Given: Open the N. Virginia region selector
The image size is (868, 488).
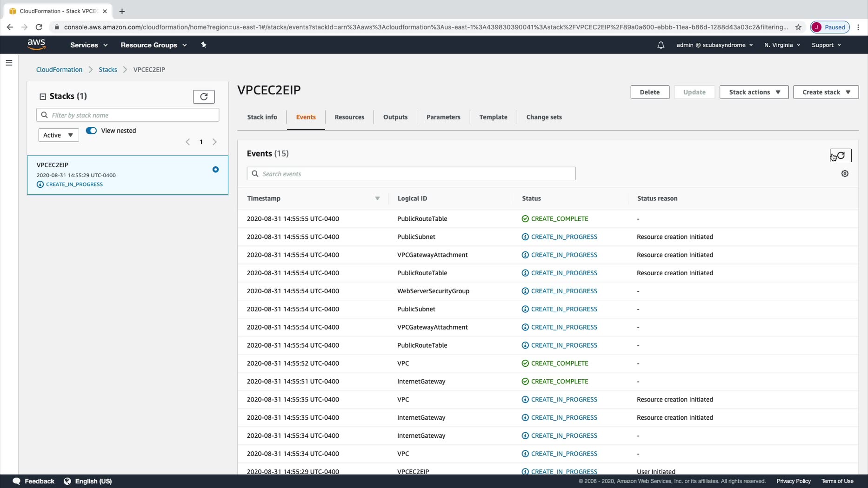Looking at the screenshot, I should [782, 45].
